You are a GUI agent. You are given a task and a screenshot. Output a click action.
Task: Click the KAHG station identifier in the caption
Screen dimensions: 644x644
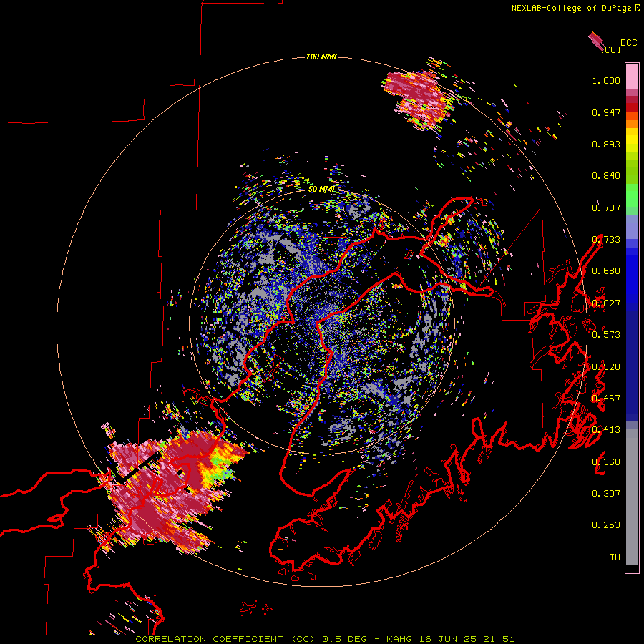pyautogui.click(x=399, y=639)
